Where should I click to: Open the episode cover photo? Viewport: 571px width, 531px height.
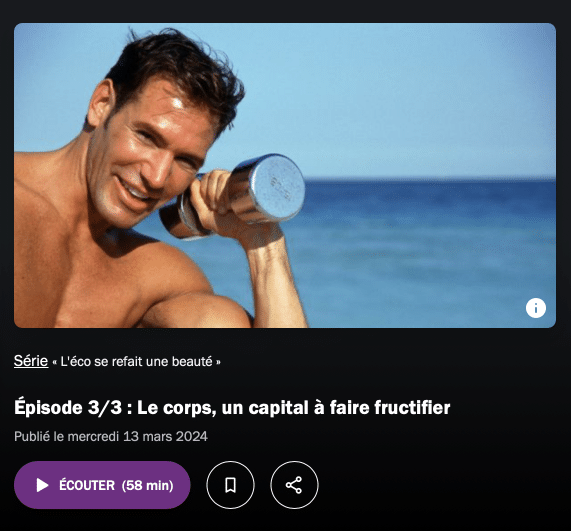285,176
